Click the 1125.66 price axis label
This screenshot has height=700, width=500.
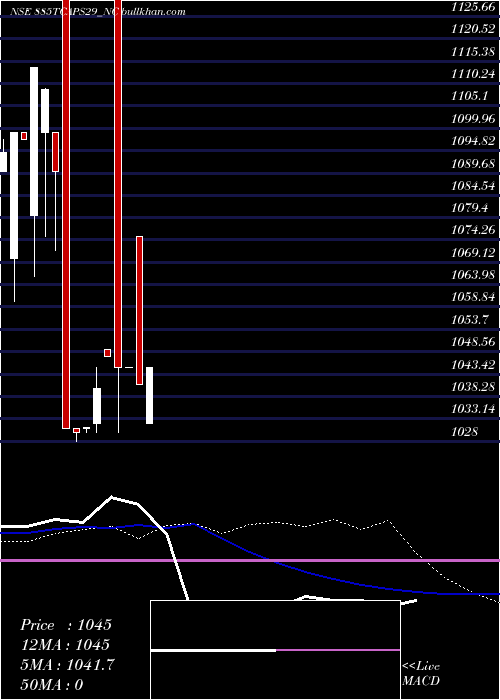click(x=472, y=7)
